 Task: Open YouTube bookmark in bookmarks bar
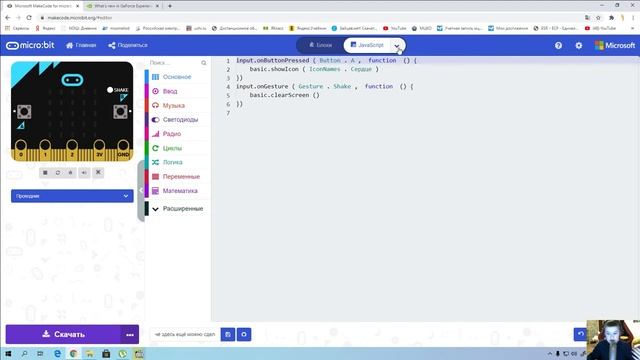coord(394,28)
